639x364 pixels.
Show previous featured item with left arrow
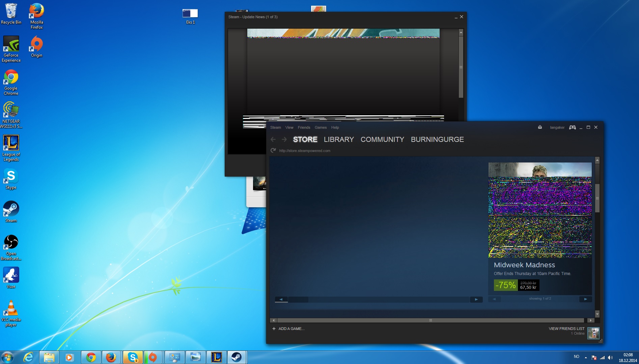click(281, 299)
